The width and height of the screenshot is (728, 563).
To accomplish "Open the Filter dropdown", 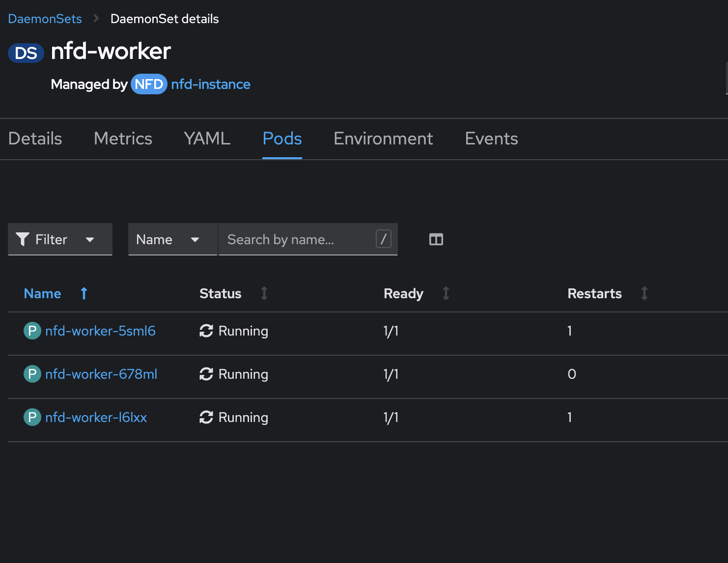I will [x=60, y=239].
